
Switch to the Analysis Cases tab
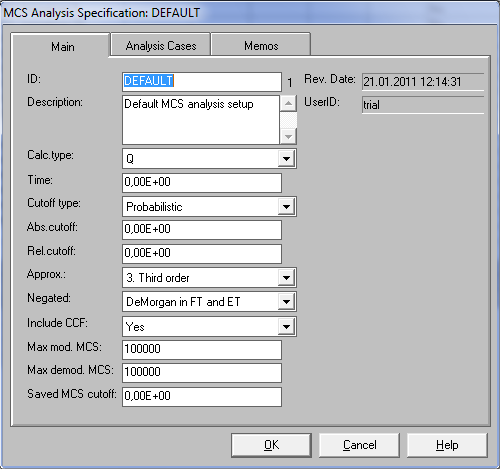coord(161,45)
